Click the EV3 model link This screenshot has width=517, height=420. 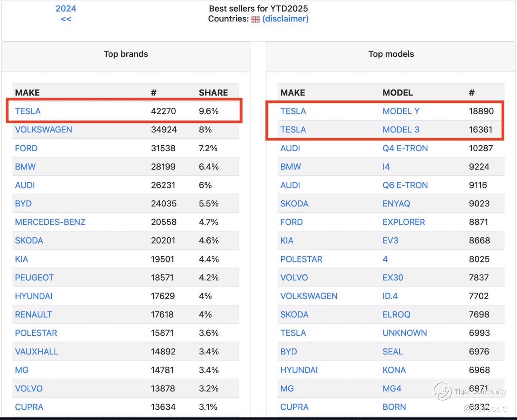tap(390, 240)
